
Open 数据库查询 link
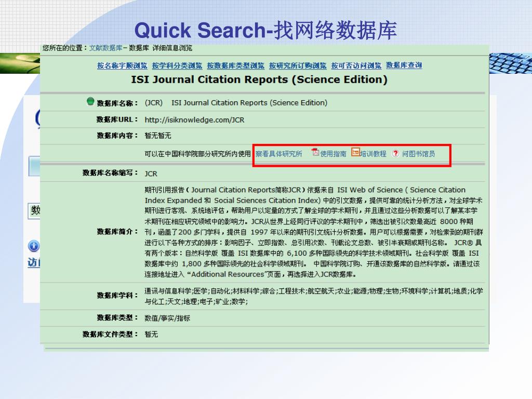(404, 65)
